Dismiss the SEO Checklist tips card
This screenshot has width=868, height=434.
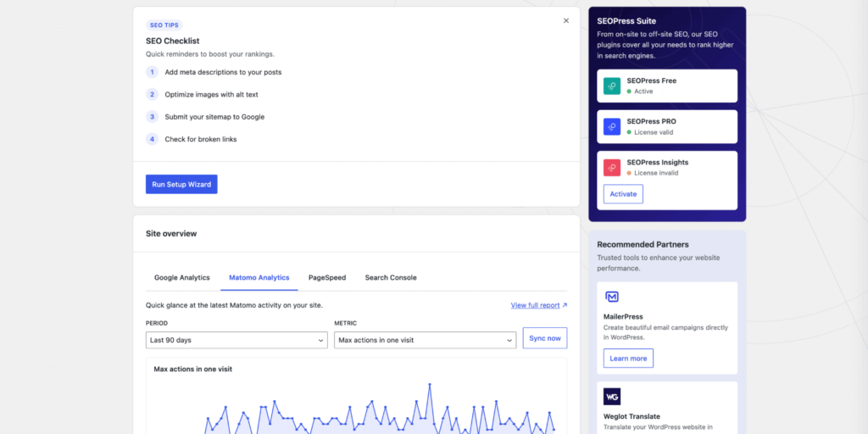click(565, 20)
